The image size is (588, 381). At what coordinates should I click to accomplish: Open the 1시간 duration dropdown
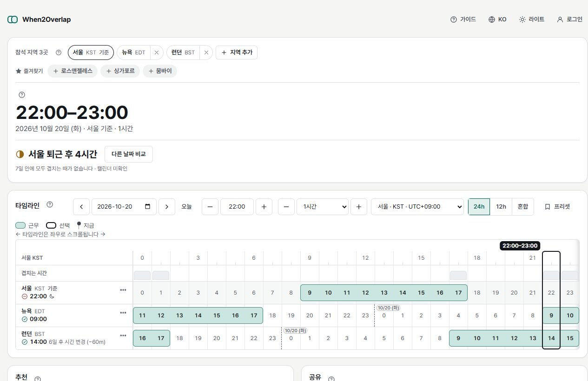pos(323,207)
